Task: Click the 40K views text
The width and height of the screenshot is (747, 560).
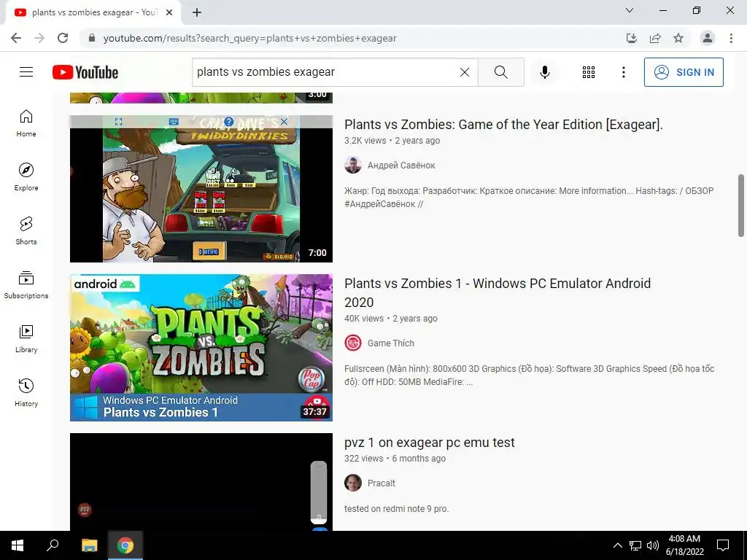Action: (x=364, y=319)
